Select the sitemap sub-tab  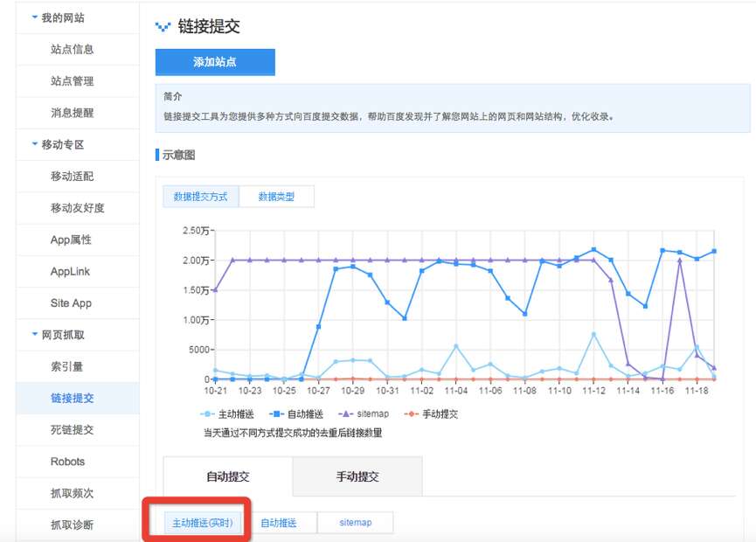[x=356, y=523]
